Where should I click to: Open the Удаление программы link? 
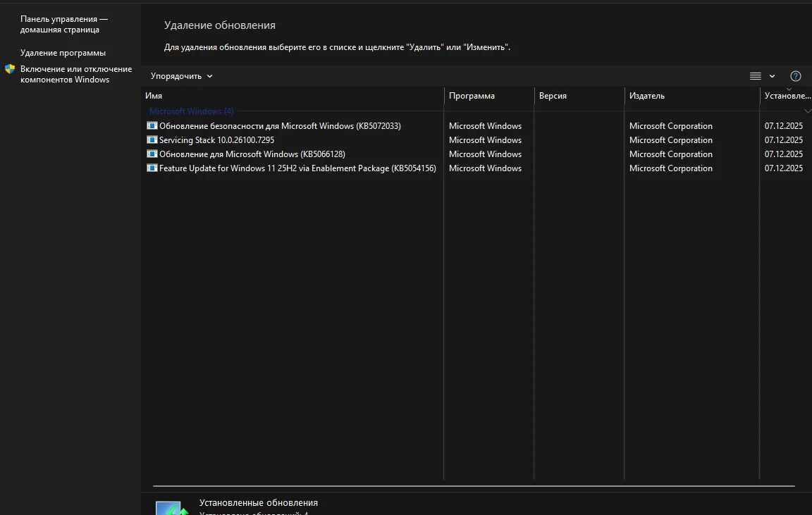click(63, 53)
